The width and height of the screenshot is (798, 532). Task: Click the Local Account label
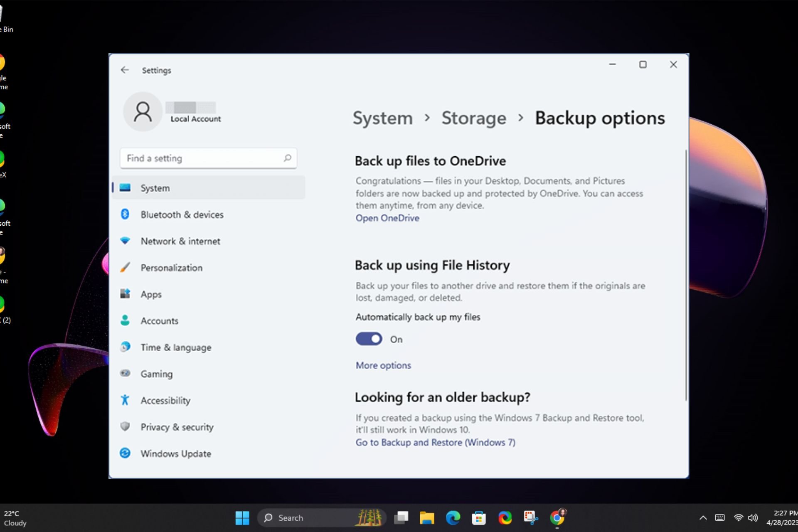tap(196, 119)
